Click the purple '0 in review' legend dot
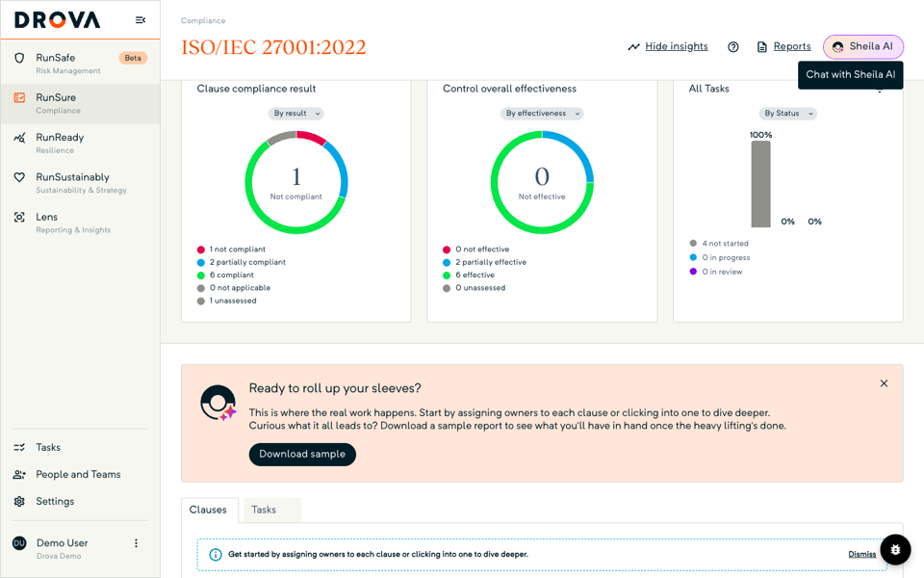This screenshot has width=924, height=578. coord(693,272)
